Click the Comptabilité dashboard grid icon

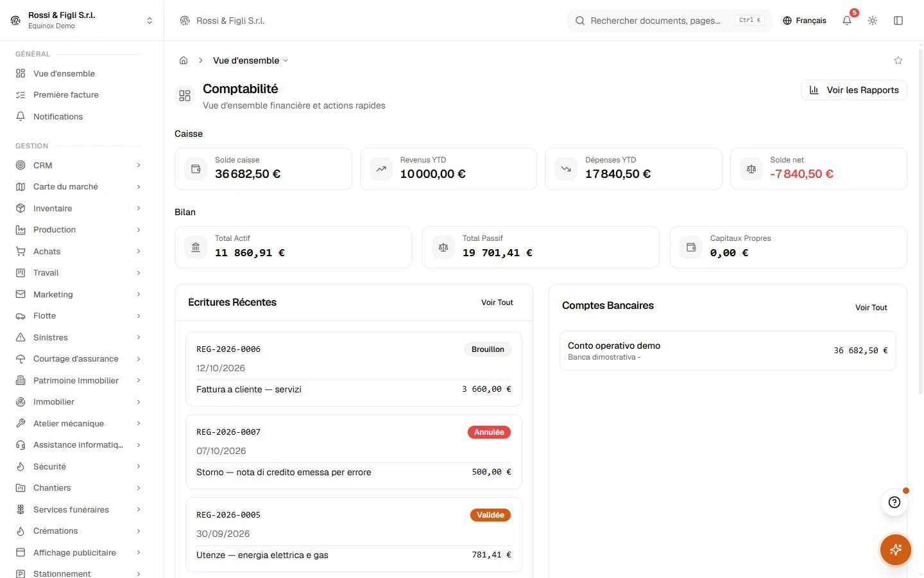185,96
